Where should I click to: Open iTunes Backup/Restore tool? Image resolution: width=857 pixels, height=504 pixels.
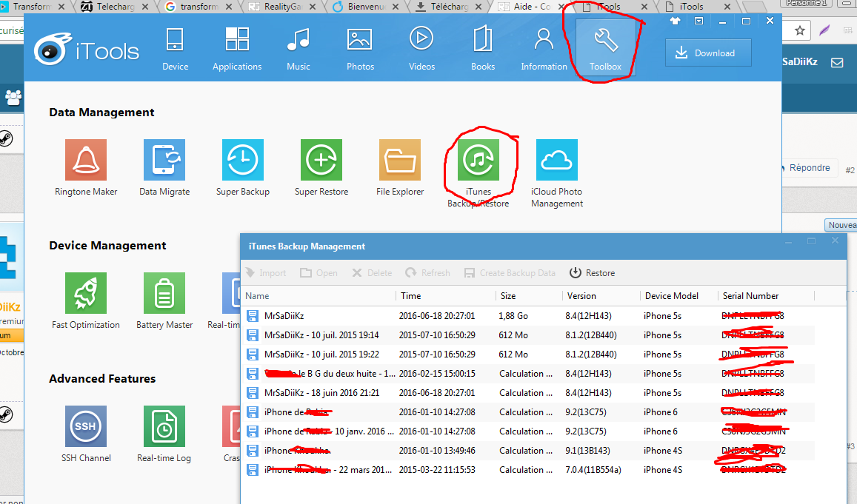[478, 173]
